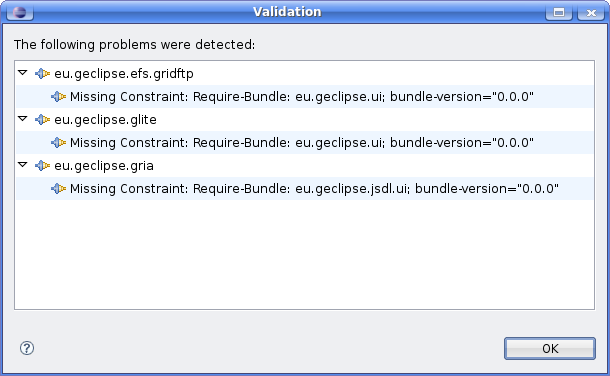Collapse the eu.geclipse.glite tree node
This screenshot has height=376, width=610.
(23, 119)
